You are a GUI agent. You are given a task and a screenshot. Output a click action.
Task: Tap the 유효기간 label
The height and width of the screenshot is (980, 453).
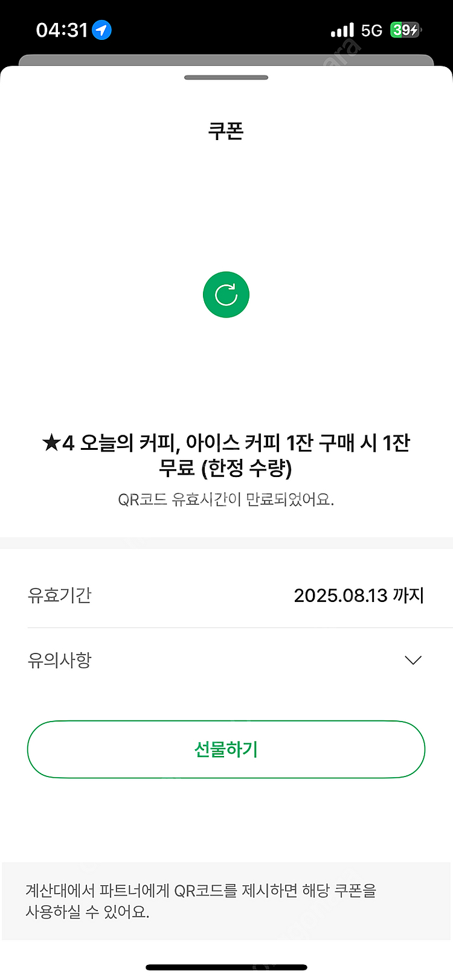click(59, 595)
